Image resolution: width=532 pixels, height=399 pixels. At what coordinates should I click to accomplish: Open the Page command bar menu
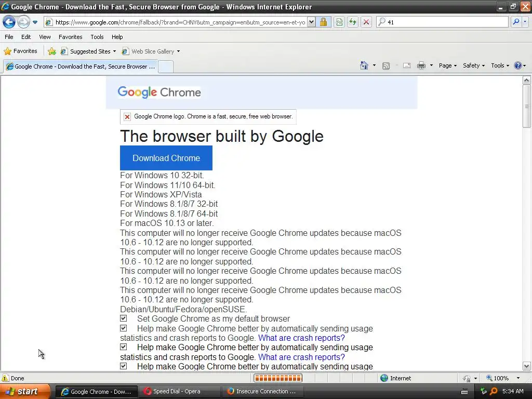pos(448,65)
